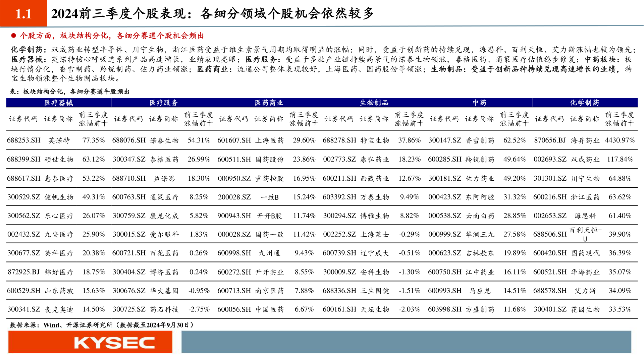Click the 康弘药业 name cell

coord(375,160)
